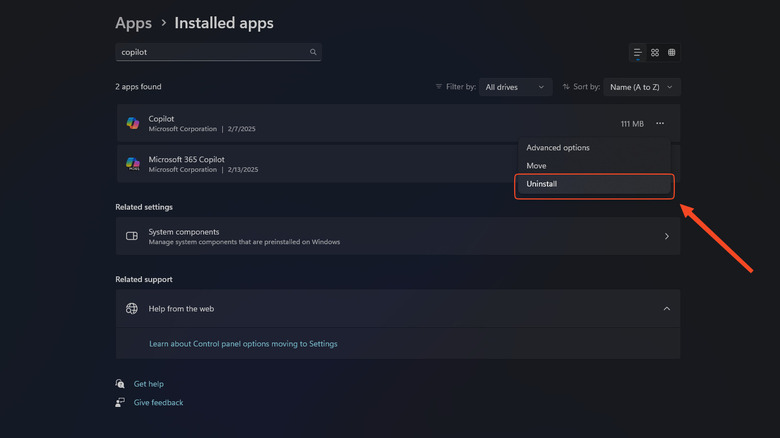Screen dimensions: 780x438
Task: Click the System components setting title
Action: pyautogui.click(x=184, y=232)
